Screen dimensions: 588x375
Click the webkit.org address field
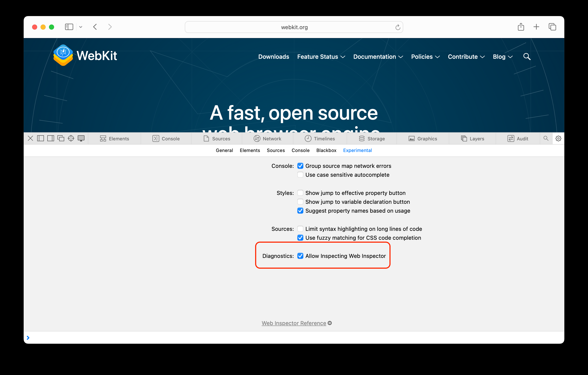click(x=294, y=27)
